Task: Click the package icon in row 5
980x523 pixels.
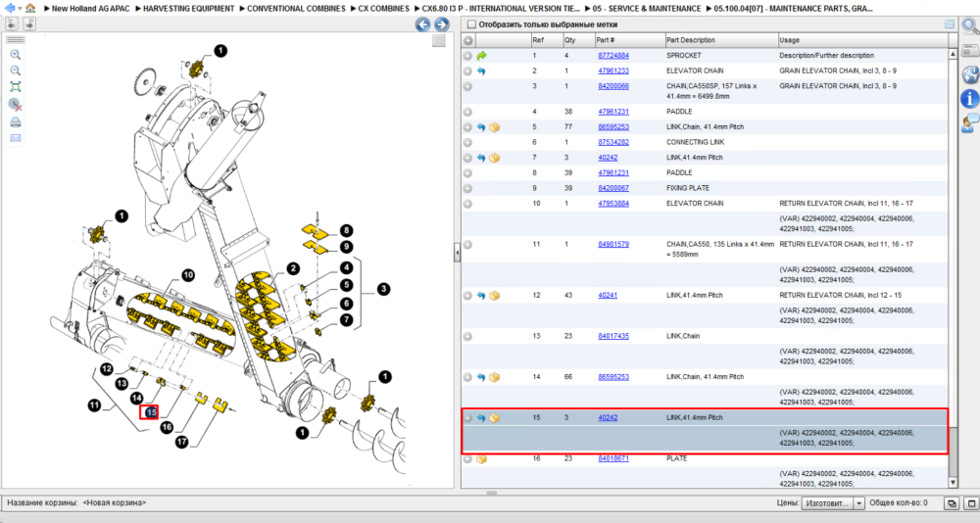Action: 494,127
